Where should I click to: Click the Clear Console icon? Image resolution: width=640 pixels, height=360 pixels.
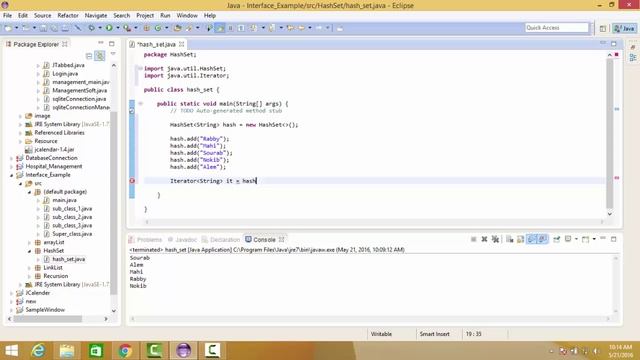[509, 239]
